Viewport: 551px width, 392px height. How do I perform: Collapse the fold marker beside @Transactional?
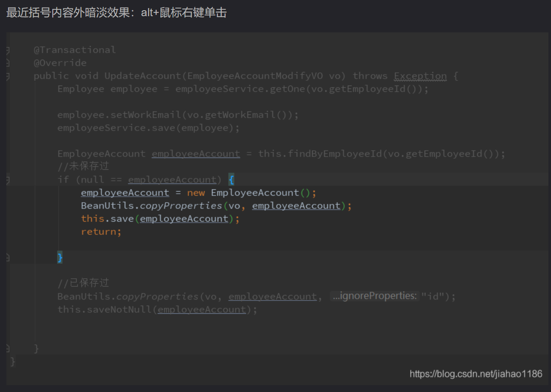8,51
